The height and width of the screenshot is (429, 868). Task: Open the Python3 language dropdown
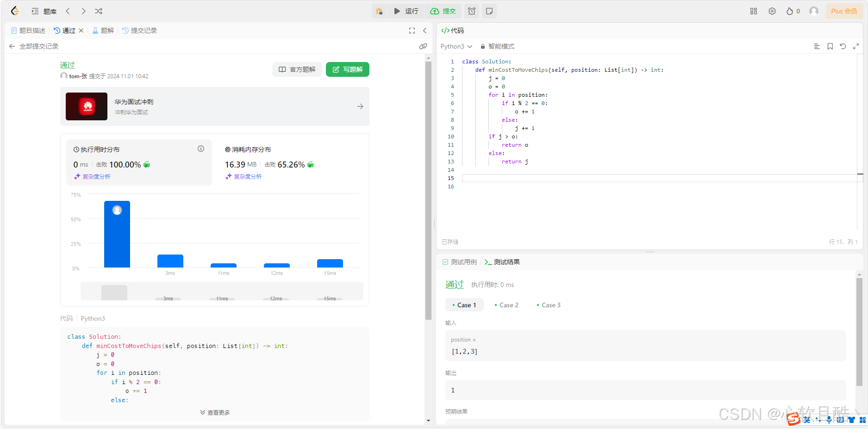(456, 46)
